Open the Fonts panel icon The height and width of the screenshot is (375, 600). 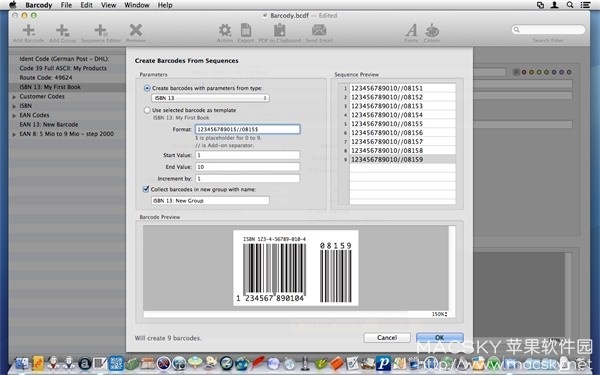click(x=411, y=30)
